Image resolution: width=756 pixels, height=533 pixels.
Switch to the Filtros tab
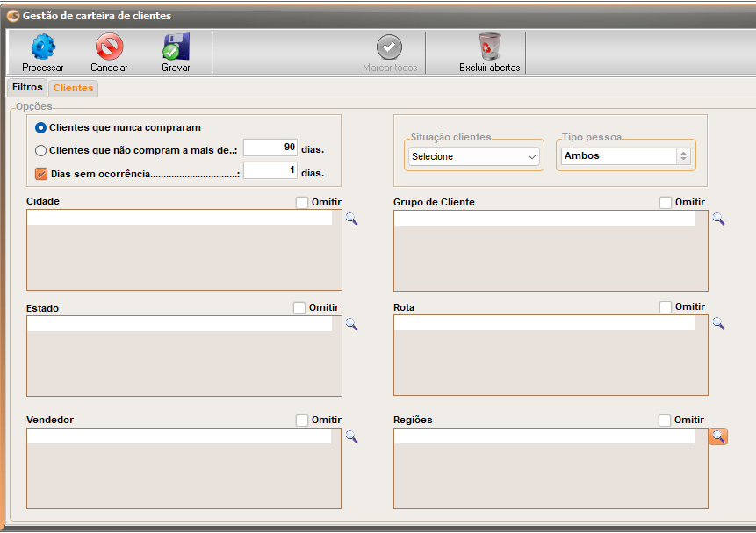[27, 88]
